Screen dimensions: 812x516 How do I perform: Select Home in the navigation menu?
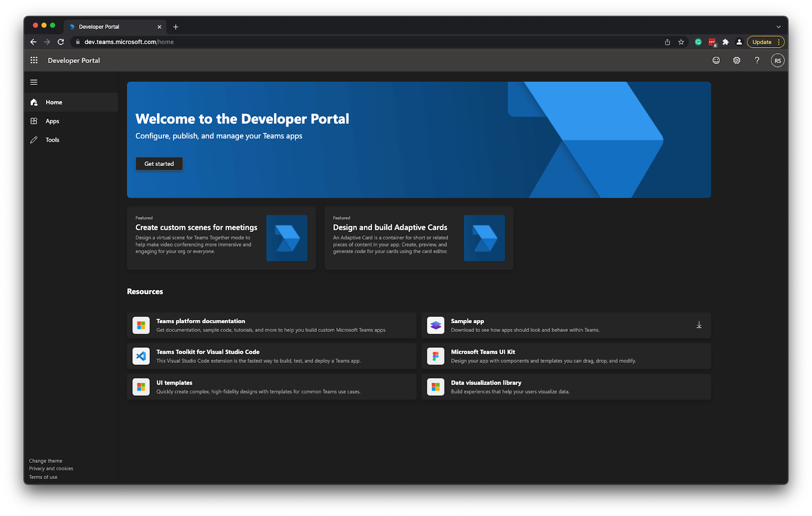pos(53,102)
